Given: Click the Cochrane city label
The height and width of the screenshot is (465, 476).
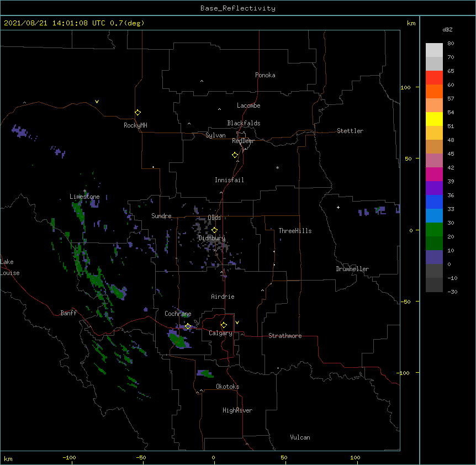Looking at the screenshot, I should pyautogui.click(x=178, y=314).
